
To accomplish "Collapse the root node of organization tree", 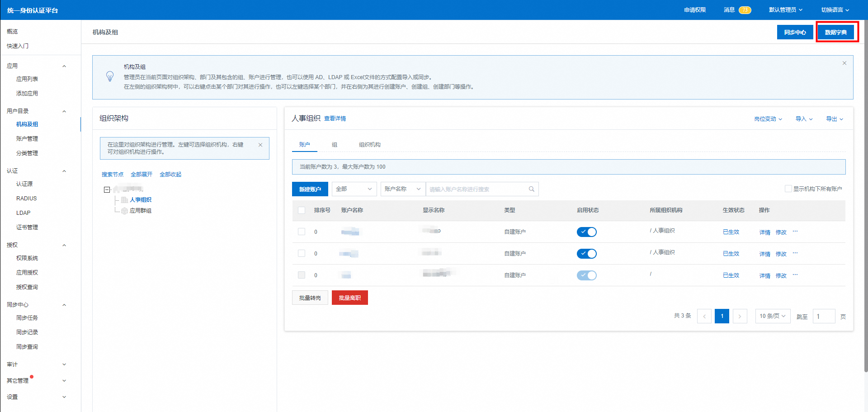I will [107, 189].
